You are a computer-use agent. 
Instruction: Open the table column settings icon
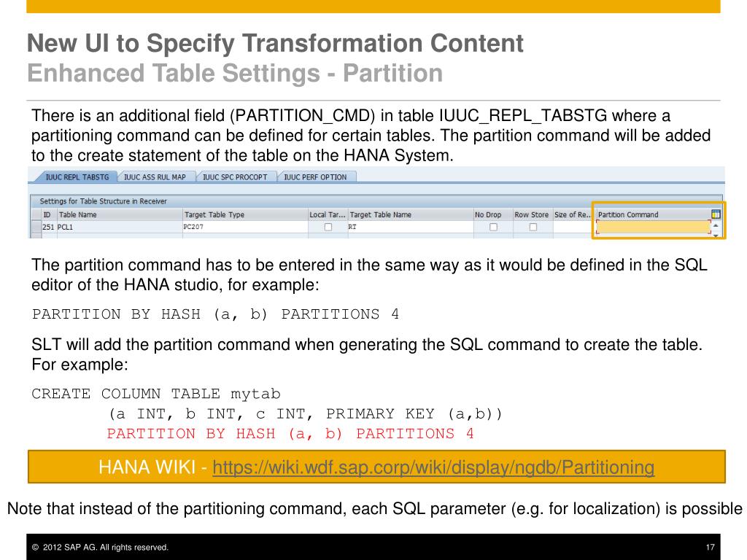click(716, 214)
